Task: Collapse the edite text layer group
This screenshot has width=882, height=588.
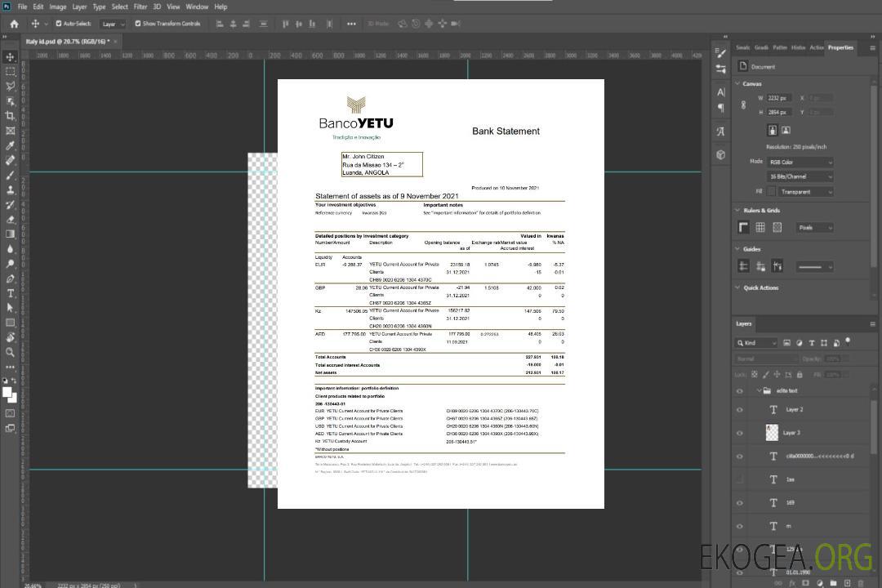Action: click(759, 390)
